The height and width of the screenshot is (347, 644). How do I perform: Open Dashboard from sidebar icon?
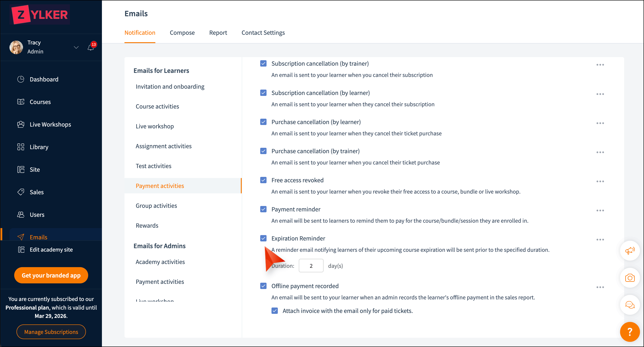[21, 79]
